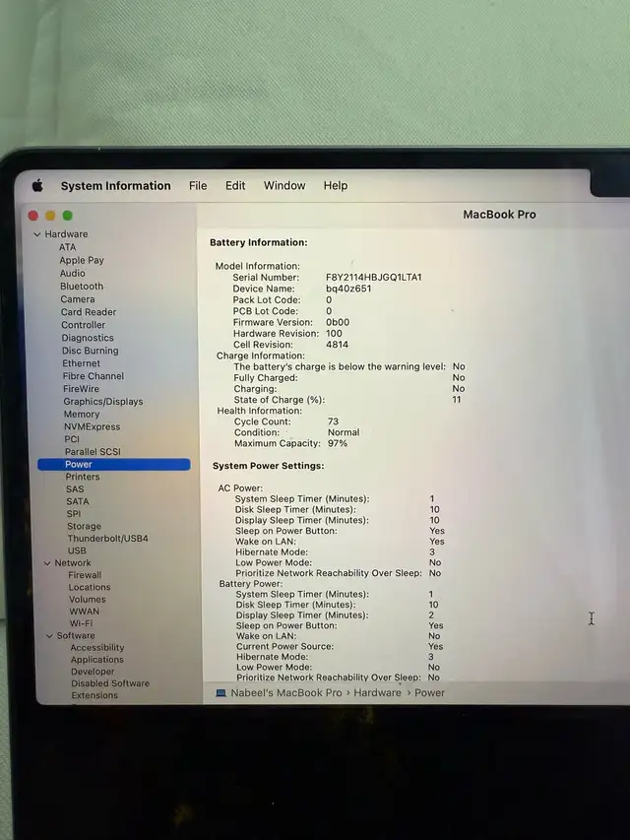Open the System Information app menu

point(116,186)
